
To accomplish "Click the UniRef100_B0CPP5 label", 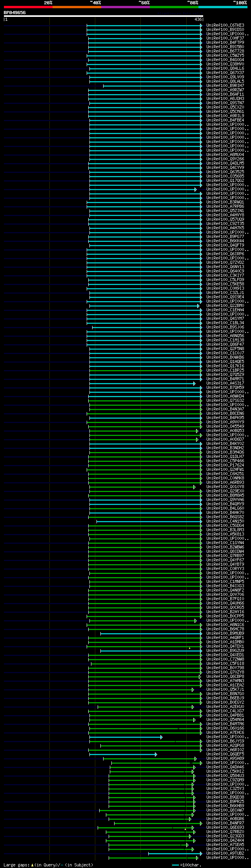I will pyautogui.click(x=225, y=616).
